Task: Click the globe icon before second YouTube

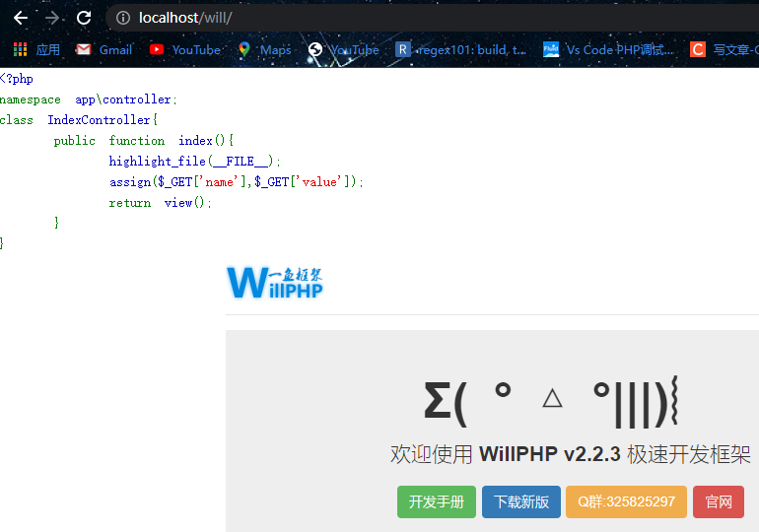Action: click(x=315, y=49)
